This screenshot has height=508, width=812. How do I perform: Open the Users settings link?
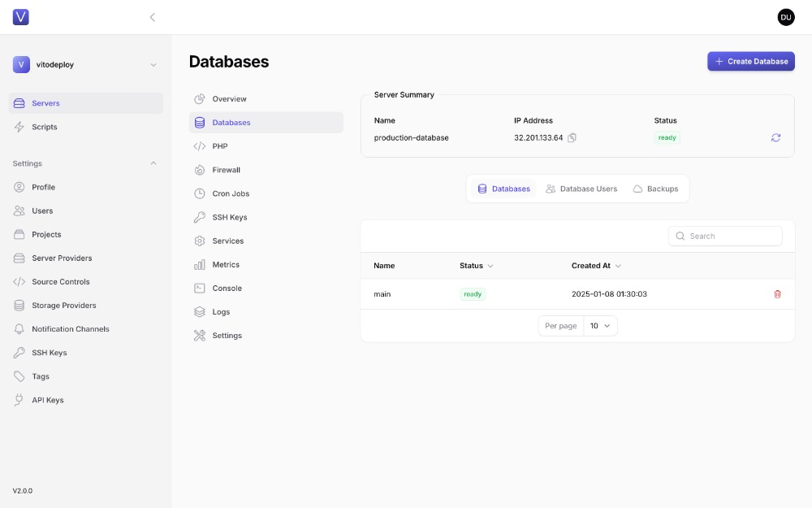pos(85,211)
